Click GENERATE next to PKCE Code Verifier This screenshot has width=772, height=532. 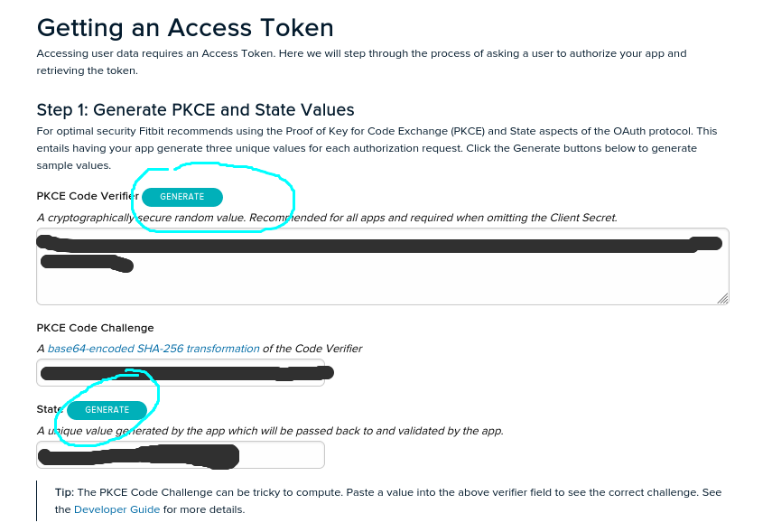tap(181, 196)
